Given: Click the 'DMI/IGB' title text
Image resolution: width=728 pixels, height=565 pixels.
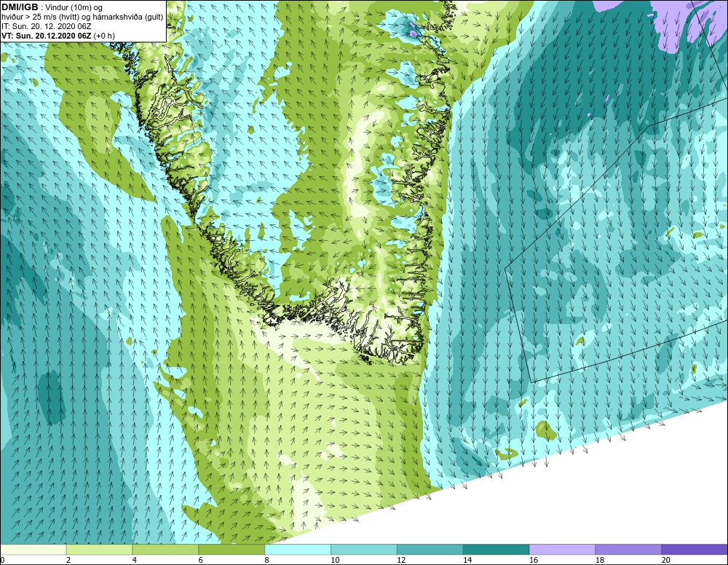Looking at the screenshot, I should coord(20,7).
